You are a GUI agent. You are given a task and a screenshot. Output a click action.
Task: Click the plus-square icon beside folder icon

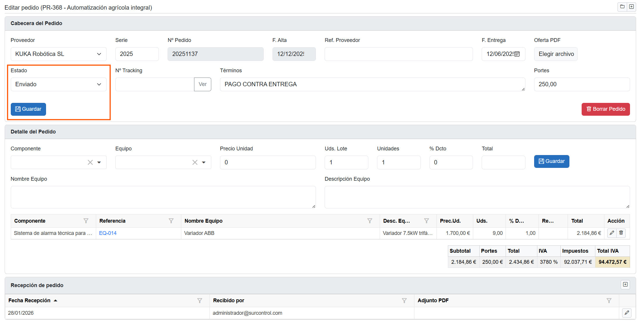click(631, 7)
